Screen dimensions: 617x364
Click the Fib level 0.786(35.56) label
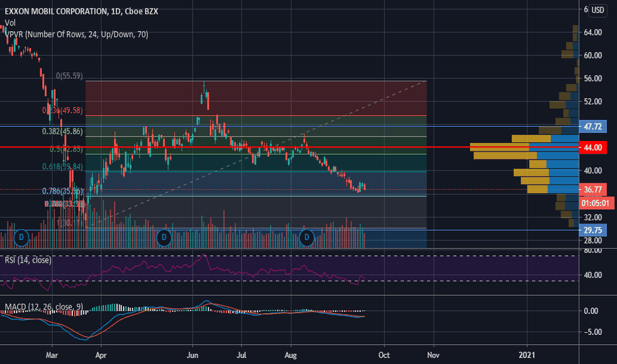(x=63, y=191)
